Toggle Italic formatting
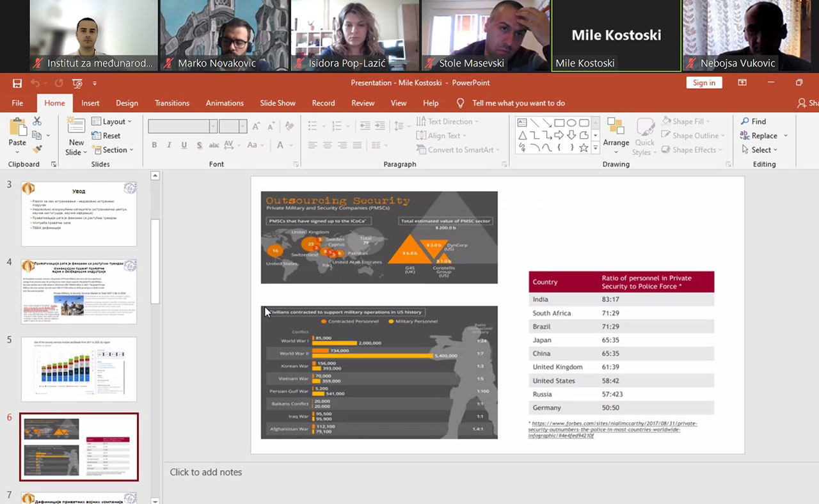 pyautogui.click(x=169, y=145)
